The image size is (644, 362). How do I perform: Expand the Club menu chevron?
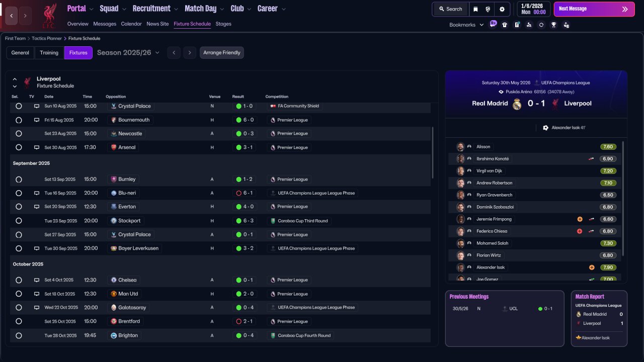249,9
